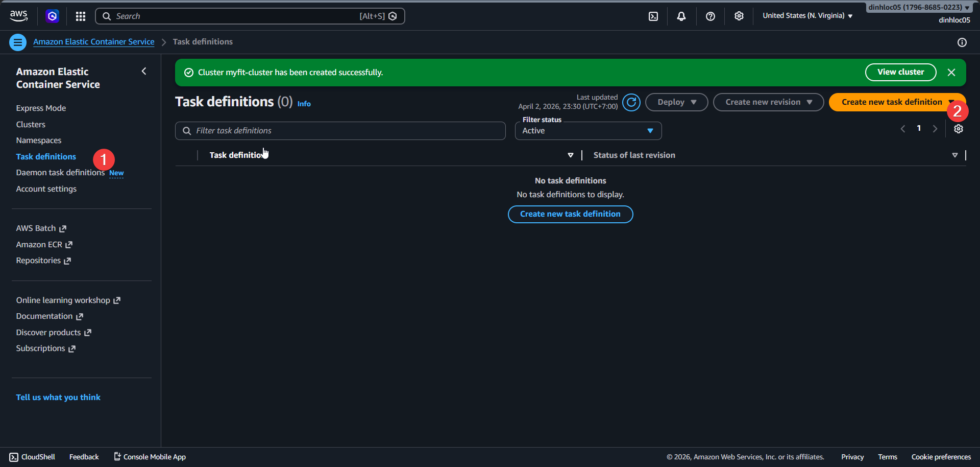Open the navigation hamburger menu

(x=18, y=42)
